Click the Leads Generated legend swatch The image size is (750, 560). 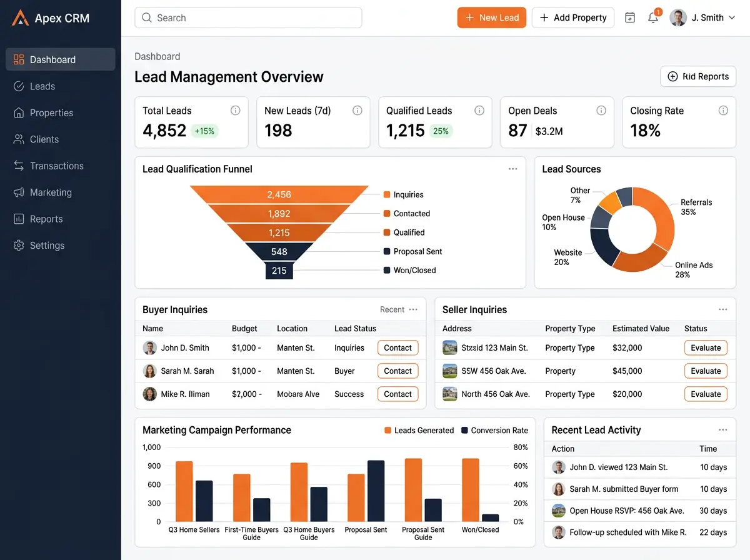(388, 431)
